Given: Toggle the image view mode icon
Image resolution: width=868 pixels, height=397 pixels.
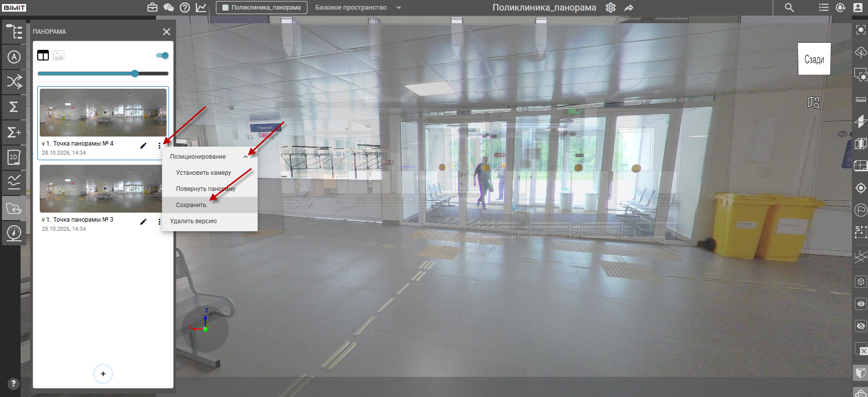Looking at the screenshot, I should tap(58, 55).
